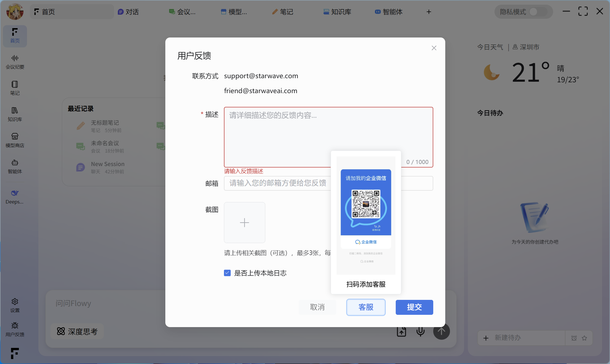Image resolution: width=610 pixels, height=364 pixels.
Task: Click the add screenshot upload box
Action: coord(244,223)
